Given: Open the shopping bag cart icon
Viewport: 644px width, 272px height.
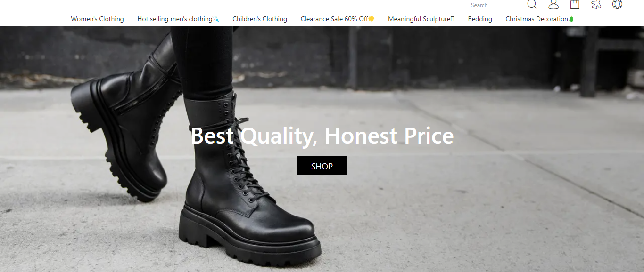Looking at the screenshot, I should [x=575, y=5].
